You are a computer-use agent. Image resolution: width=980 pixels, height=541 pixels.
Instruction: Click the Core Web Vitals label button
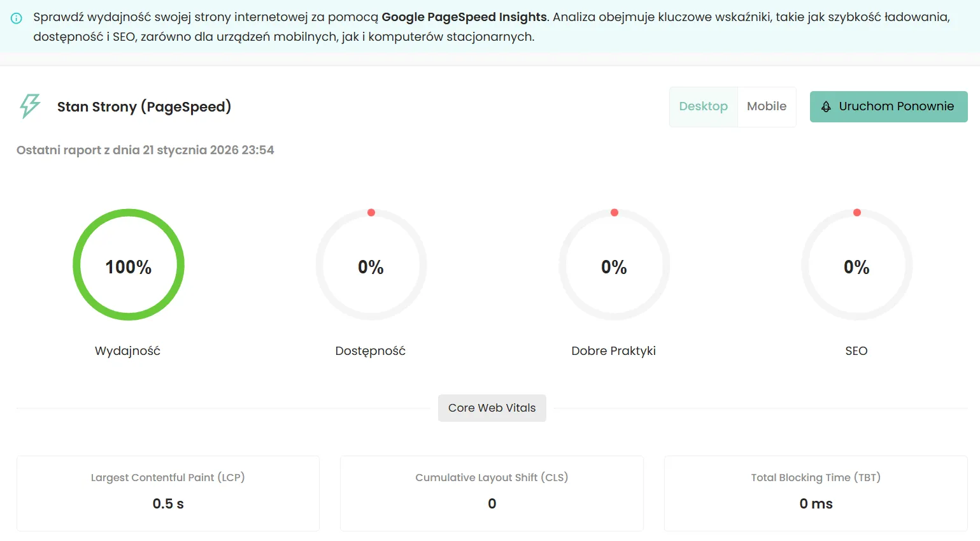tap(492, 408)
